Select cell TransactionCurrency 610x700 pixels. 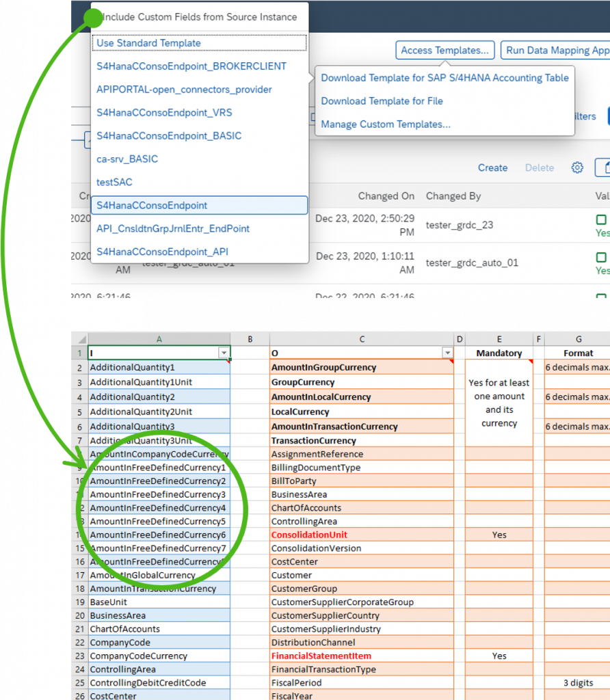point(362,441)
